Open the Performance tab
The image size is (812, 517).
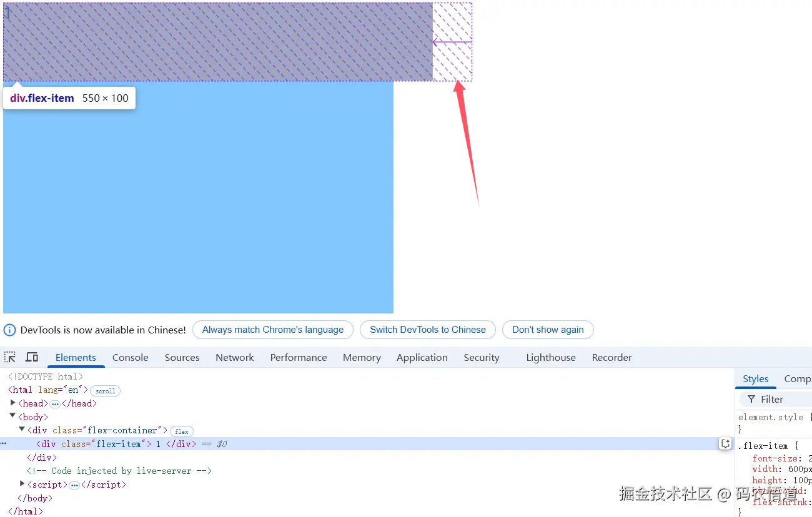[299, 358]
